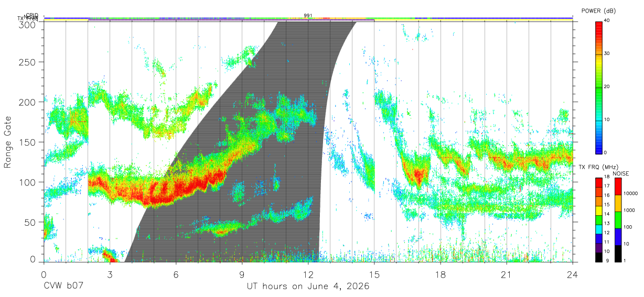Click the UT hours axis tick label 18

(x=440, y=275)
